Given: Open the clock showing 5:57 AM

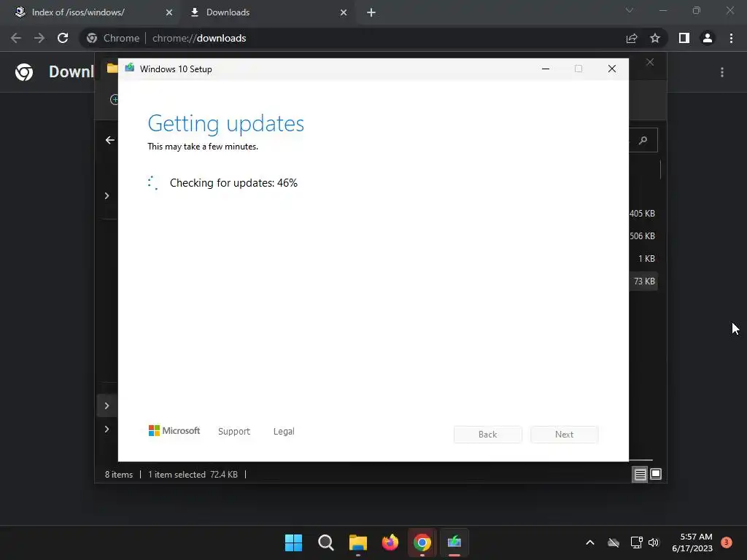Looking at the screenshot, I should 692,542.
